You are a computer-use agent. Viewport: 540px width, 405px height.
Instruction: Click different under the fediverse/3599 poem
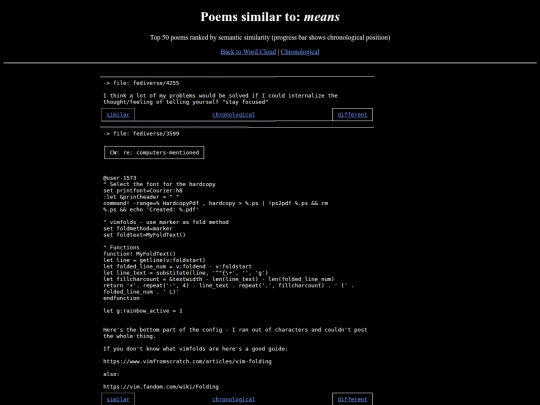click(352, 399)
